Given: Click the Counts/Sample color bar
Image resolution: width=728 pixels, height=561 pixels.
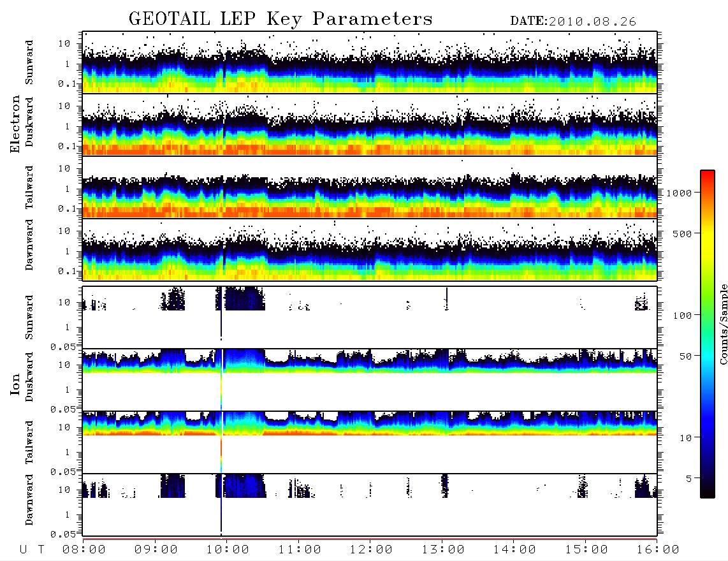Looking at the screenshot, I should click(708, 334).
